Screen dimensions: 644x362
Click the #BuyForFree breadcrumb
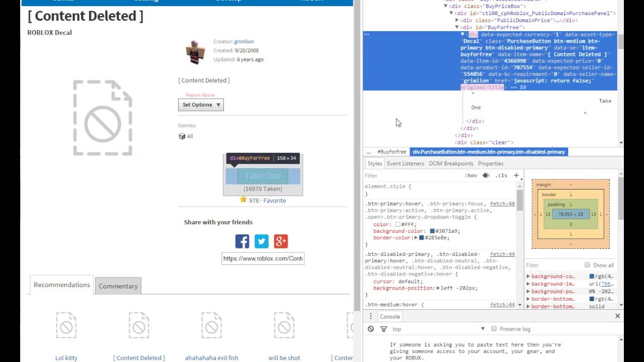392,152
